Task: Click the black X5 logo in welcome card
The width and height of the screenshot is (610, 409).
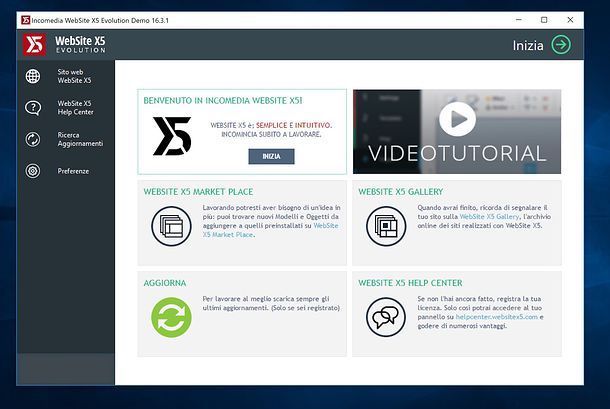Action: (172, 136)
